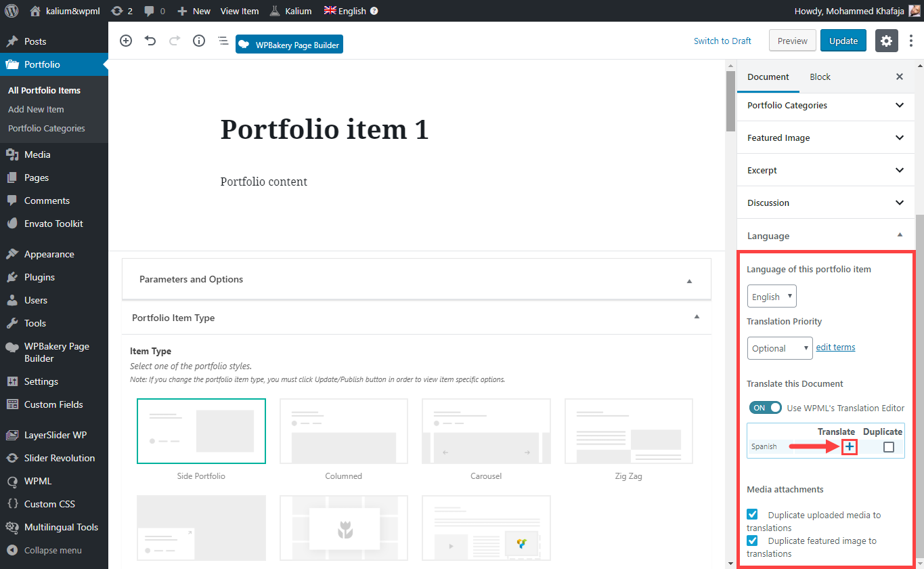Collapse the Parameters and Options box
924x569 pixels.
point(690,280)
